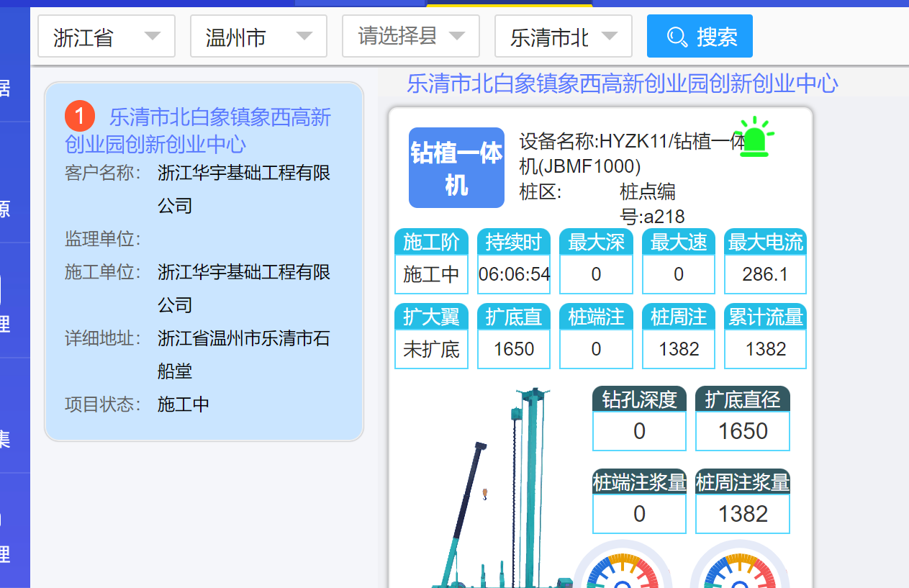
Task: Expand the 温州市 city dropdown
Action: [258, 37]
